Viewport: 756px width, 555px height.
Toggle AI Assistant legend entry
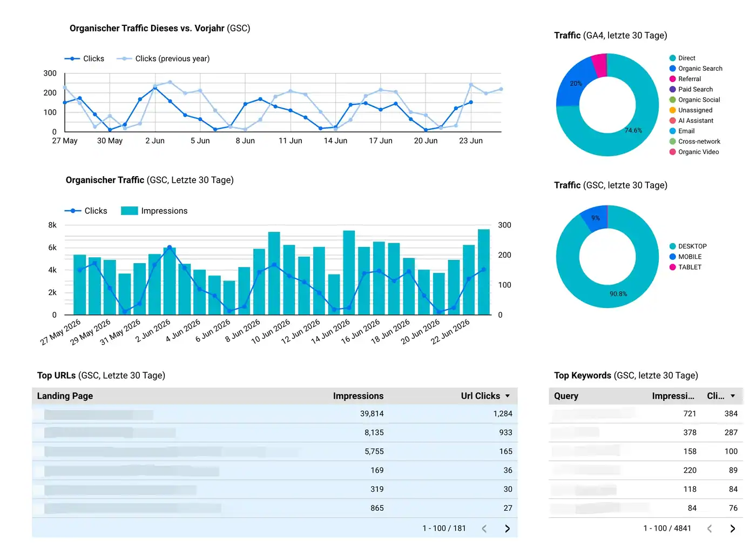[x=691, y=121]
